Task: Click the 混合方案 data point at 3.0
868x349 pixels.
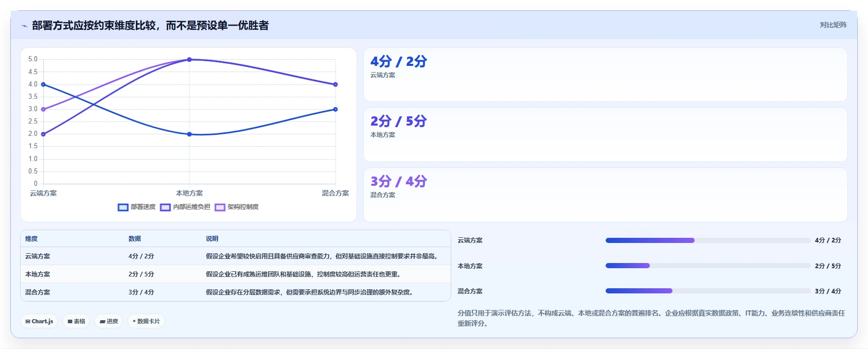Action: pyautogui.click(x=335, y=109)
